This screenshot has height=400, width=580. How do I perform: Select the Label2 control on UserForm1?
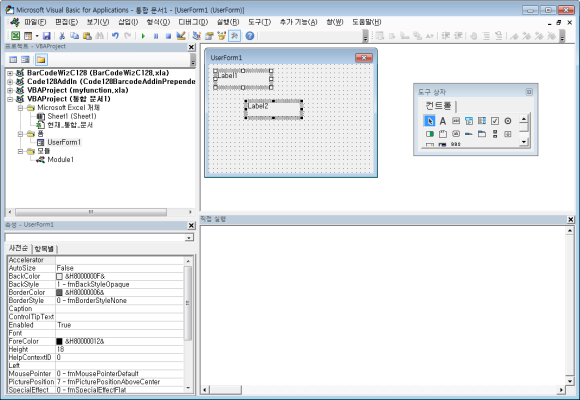[x=273, y=109]
